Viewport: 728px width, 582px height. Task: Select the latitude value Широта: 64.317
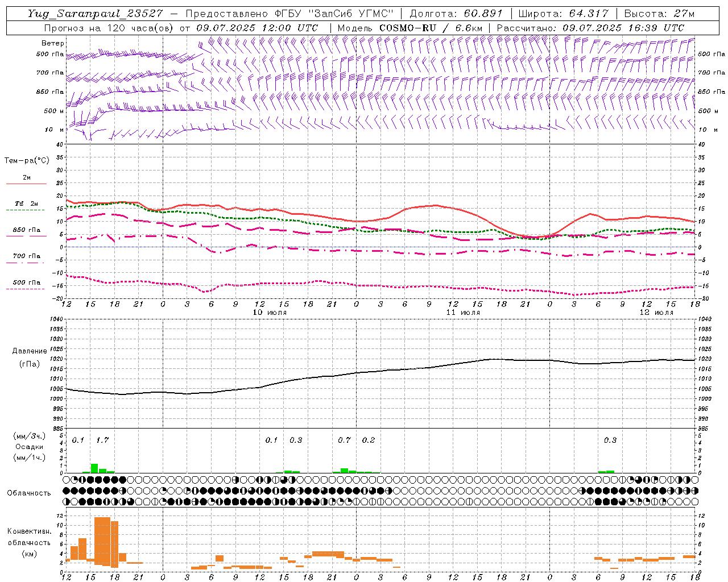(x=563, y=14)
